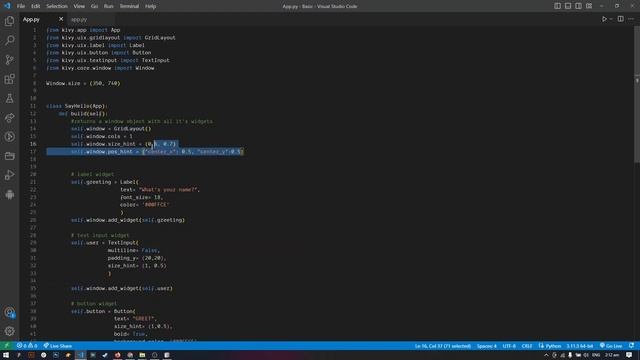Open the Go menu

(x=94, y=6)
